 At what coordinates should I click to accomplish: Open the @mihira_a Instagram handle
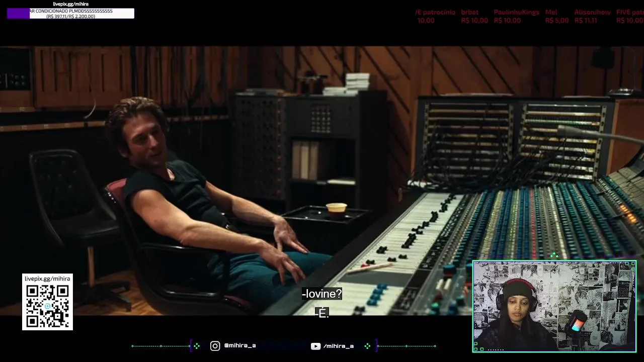[x=240, y=346]
